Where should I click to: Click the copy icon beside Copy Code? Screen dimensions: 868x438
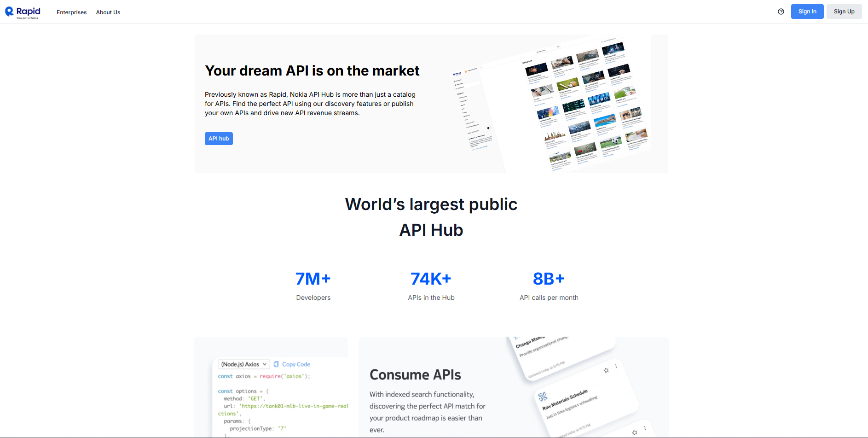276,364
